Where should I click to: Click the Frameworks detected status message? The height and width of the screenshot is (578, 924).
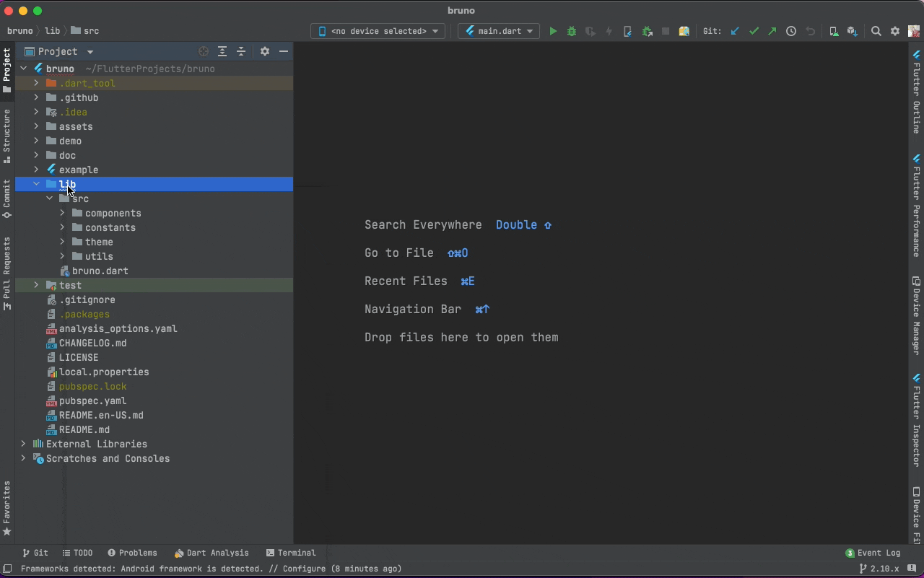[x=211, y=569]
